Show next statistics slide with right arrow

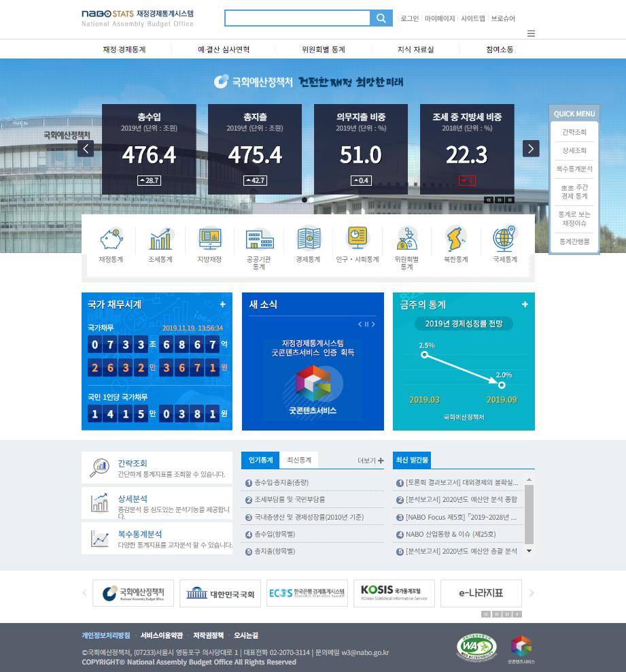click(x=531, y=148)
